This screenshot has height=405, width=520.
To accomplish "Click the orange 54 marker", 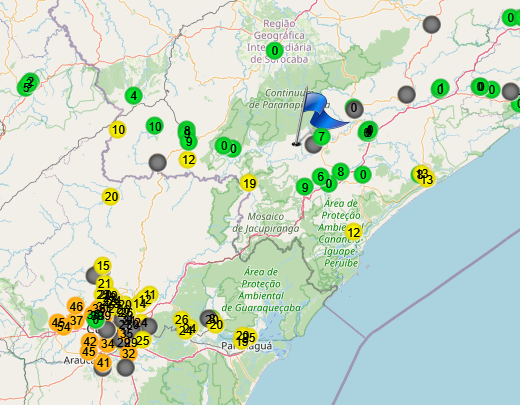I will (63, 327).
